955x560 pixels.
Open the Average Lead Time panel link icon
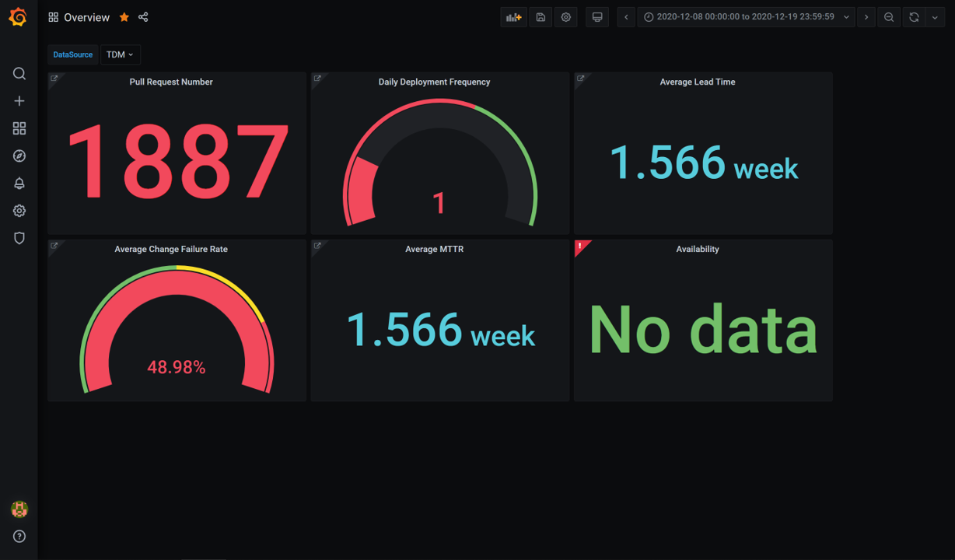coord(580,79)
